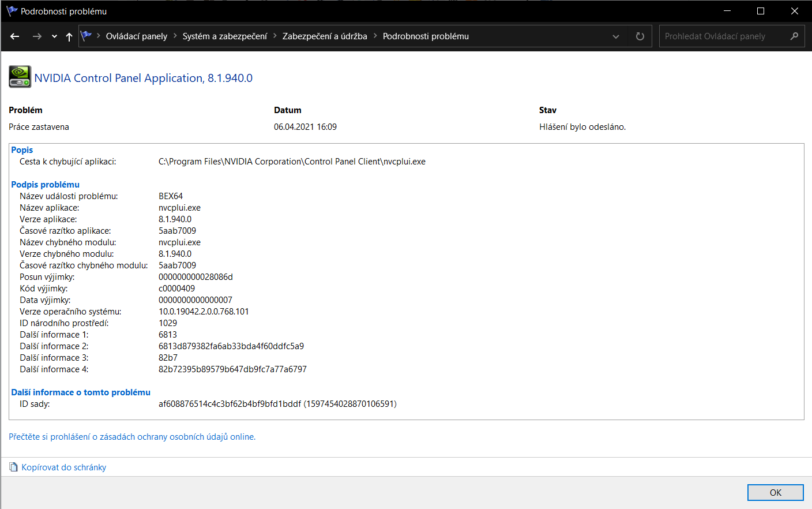Maximize the Podrobnosti problému window

[x=761, y=11]
